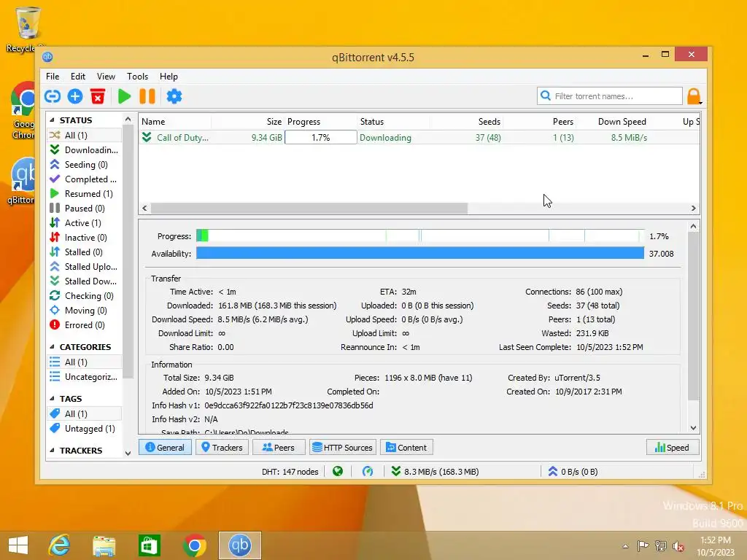Click the 1.7% progress bar cell
The image size is (747, 560).
pos(321,138)
